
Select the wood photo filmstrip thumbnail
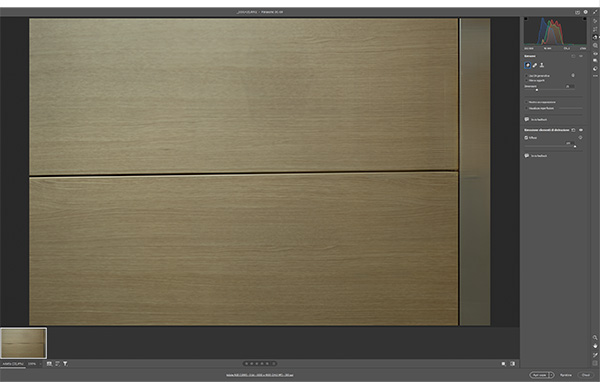tap(23, 343)
